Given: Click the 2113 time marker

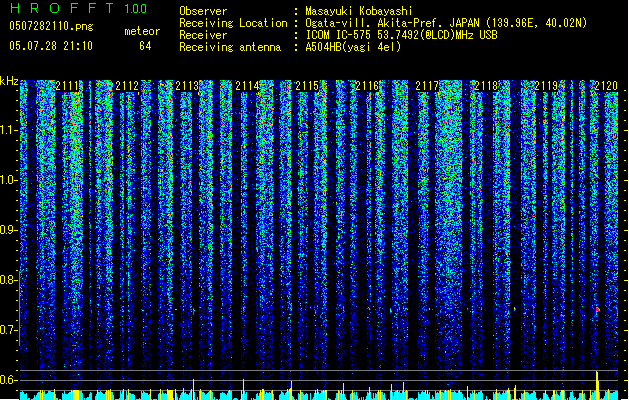Looking at the screenshot, I should pyautogui.click(x=187, y=86).
